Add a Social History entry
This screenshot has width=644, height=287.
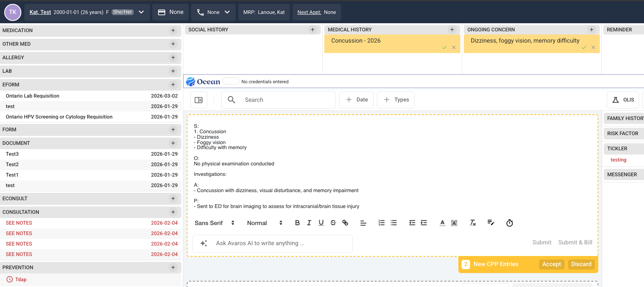[x=313, y=30]
